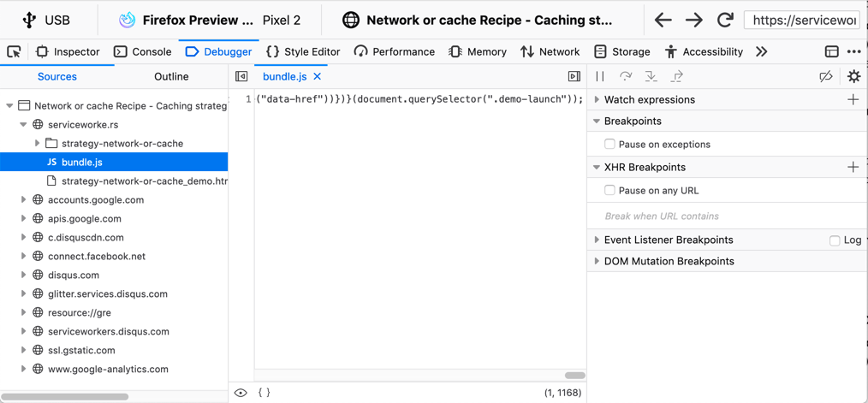Viewport: 868px width, 403px height.
Task: Switch to the Network tab
Action: click(550, 52)
